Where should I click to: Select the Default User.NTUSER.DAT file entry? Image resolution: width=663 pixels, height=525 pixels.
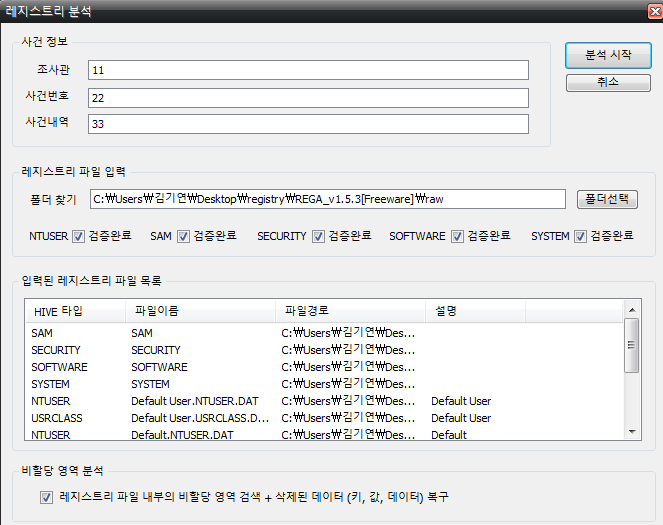(x=195, y=401)
